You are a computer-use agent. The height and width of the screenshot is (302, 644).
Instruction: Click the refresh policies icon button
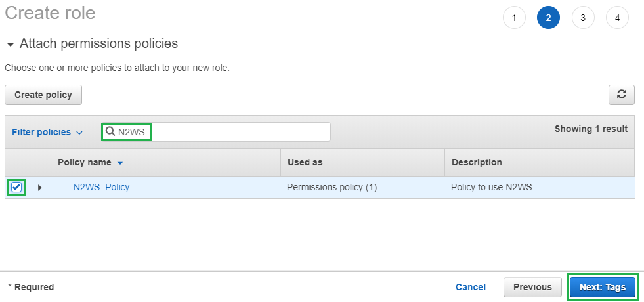(x=621, y=95)
